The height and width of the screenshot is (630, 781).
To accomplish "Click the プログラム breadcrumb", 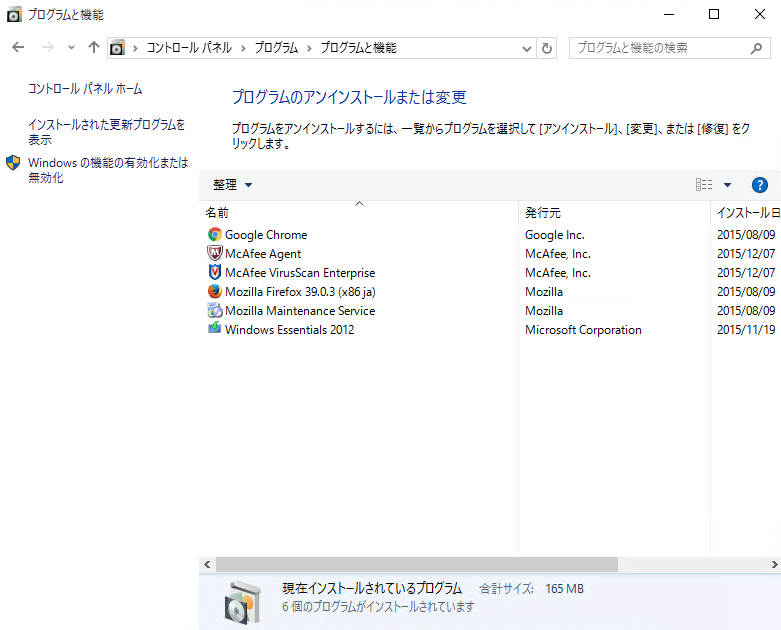I will (276, 48).
